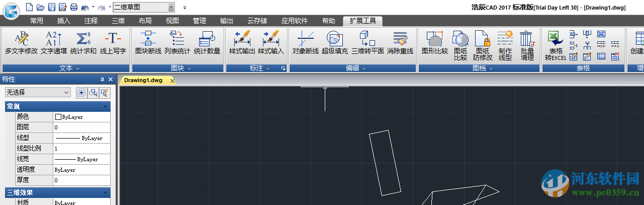Viewport: 644px width, 205px height.
Task: Click the 样式输出 tool
Action: coord(242,43)
